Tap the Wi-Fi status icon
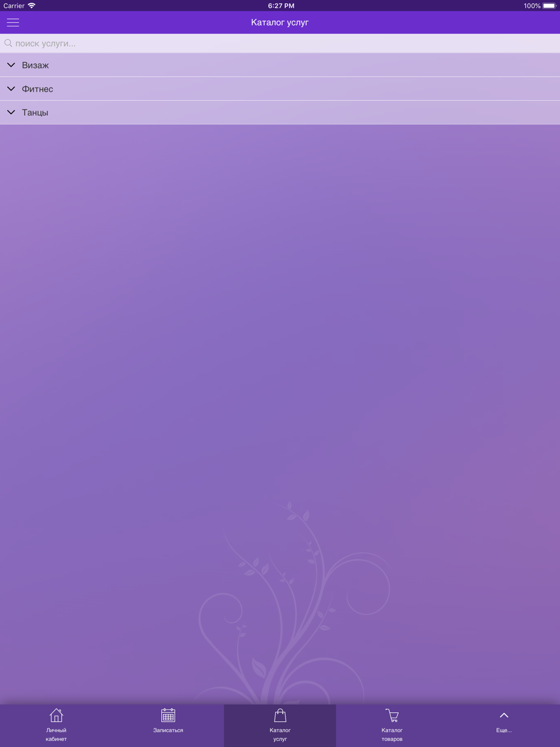Viewport: 560px width, 747px height. tap(32, 6)
